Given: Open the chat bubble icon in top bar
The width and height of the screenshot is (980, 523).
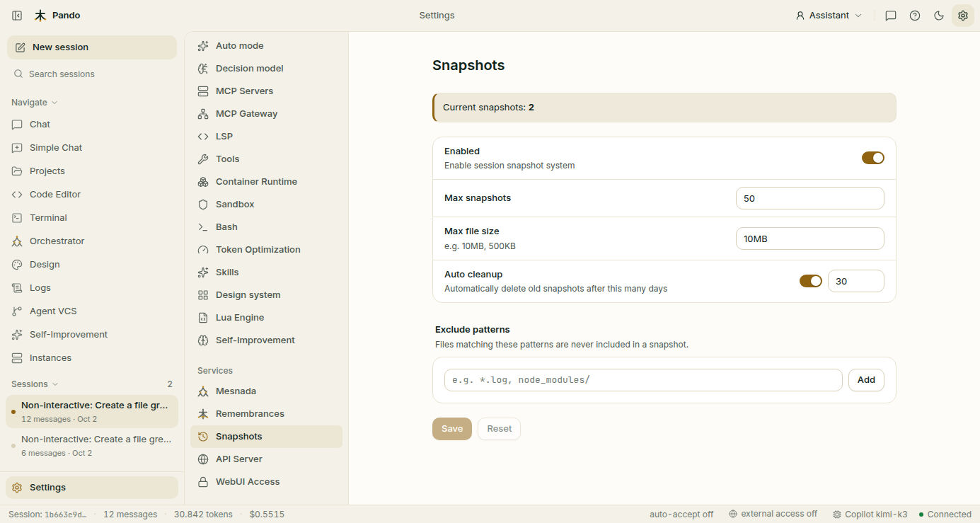Looking at the screenshot, I should pyautogui.click(x=891, y=16).
